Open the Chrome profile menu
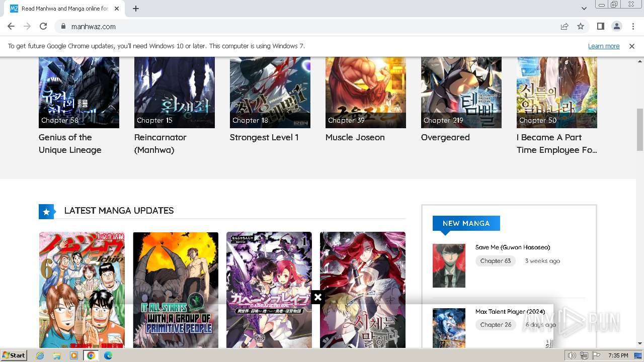 pos(617,26)
